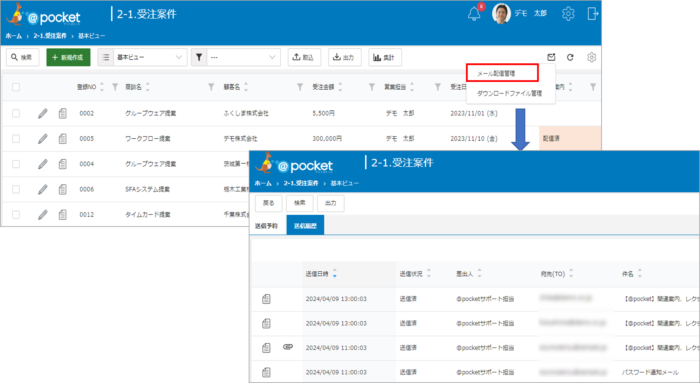700x383 pixels.
Task: Edit record 0004 with pencil icon
Action: click(42, 164)
